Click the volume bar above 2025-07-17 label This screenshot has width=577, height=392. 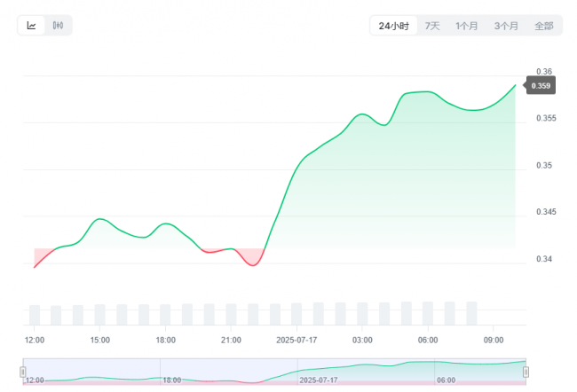(x=296, y=314)
